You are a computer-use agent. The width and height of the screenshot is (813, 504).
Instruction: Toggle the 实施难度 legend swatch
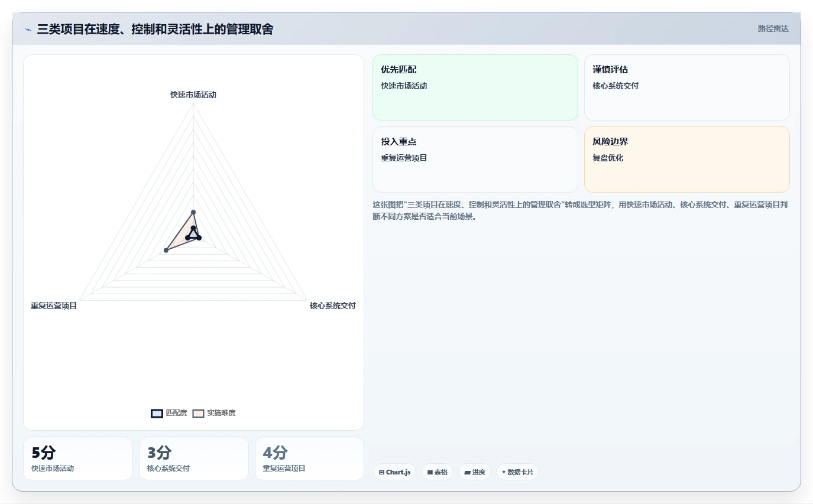point(198,413)
